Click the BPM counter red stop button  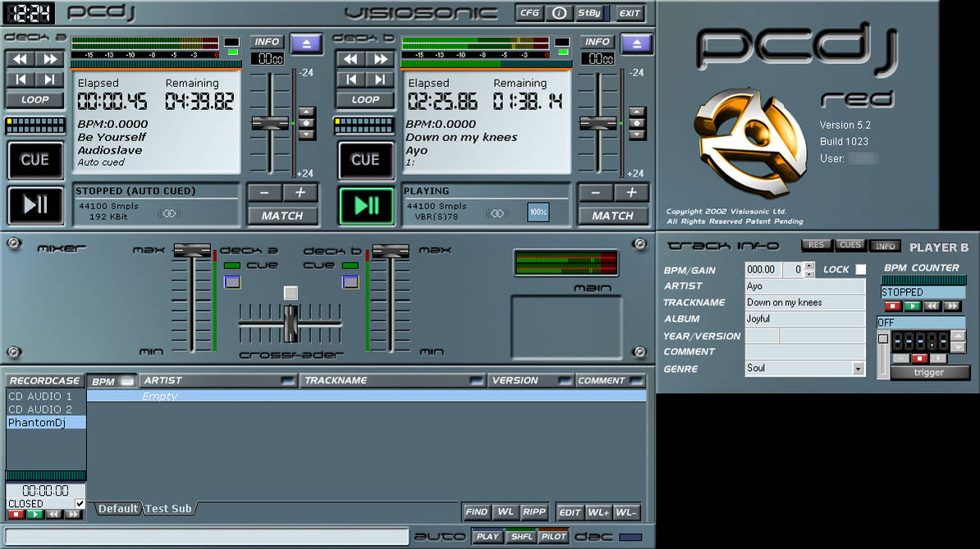(x=892, y=306)
